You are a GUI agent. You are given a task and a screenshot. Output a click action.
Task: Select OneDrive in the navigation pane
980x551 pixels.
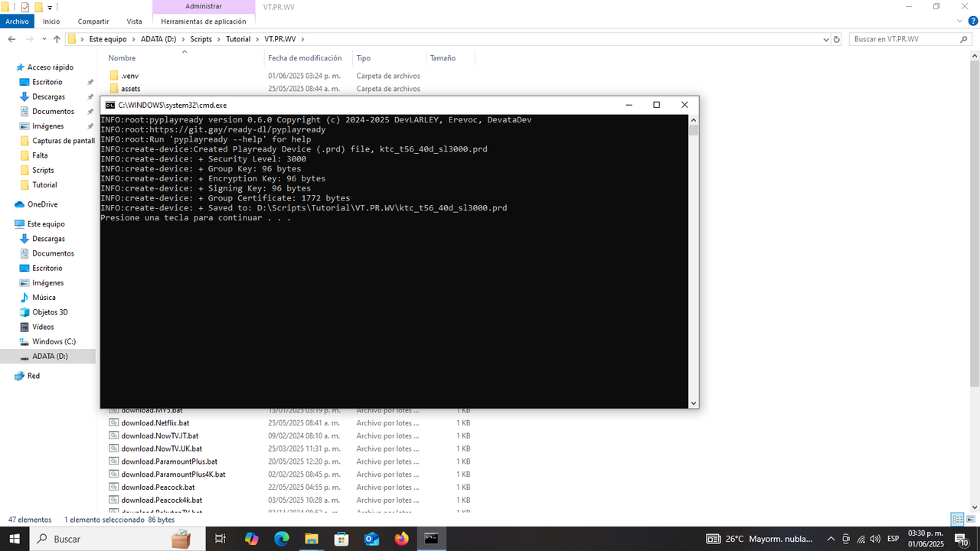pyautogui.click(x=42, y=204)
